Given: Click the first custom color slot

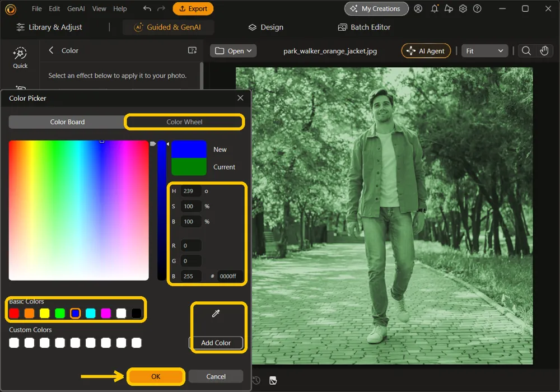Looking at the screenshot, I should click(x=14, y=343).
